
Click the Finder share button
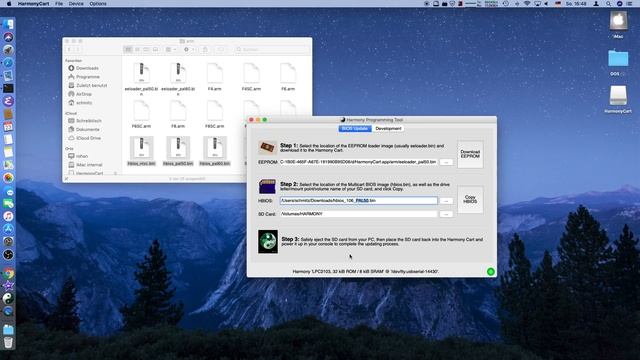(205, 50)
